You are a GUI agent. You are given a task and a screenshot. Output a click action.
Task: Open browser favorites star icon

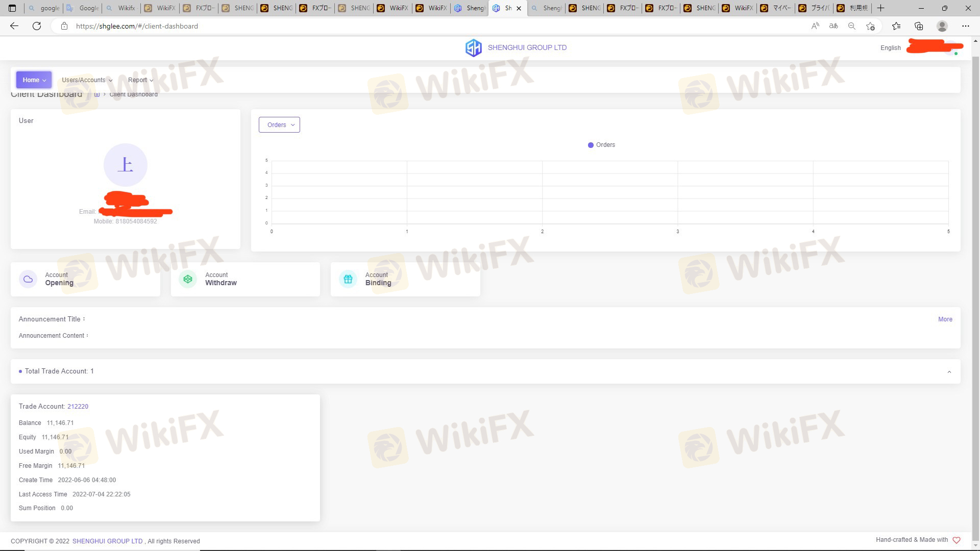pyautogui.click(x=896, y=26)
